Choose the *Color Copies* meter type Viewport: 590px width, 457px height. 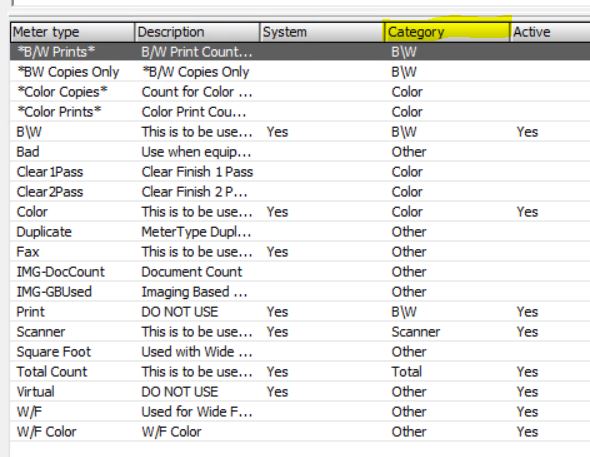click(300, 92)
